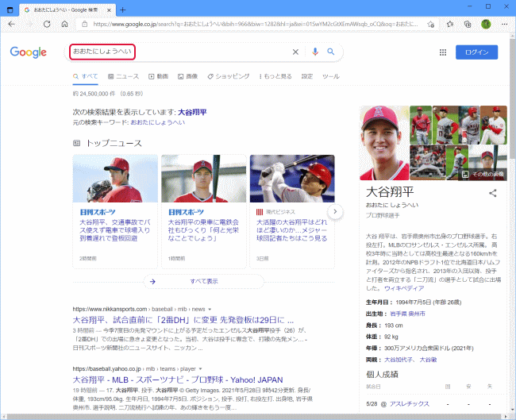Viewport: 516px width, 420px height.
Task: Open the 設定 menu
Action: coord(307,76)
